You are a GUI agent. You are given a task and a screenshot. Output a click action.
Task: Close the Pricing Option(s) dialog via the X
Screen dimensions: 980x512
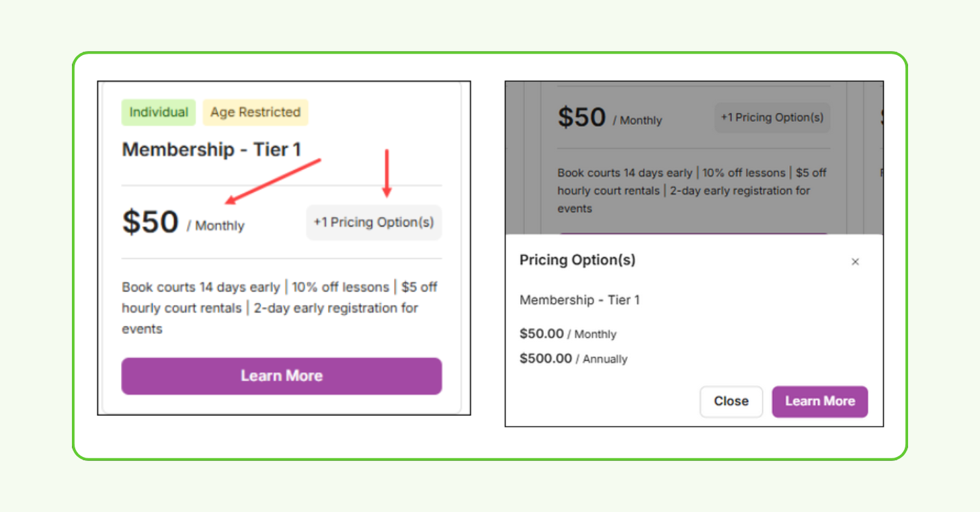(x=855, y=261)
